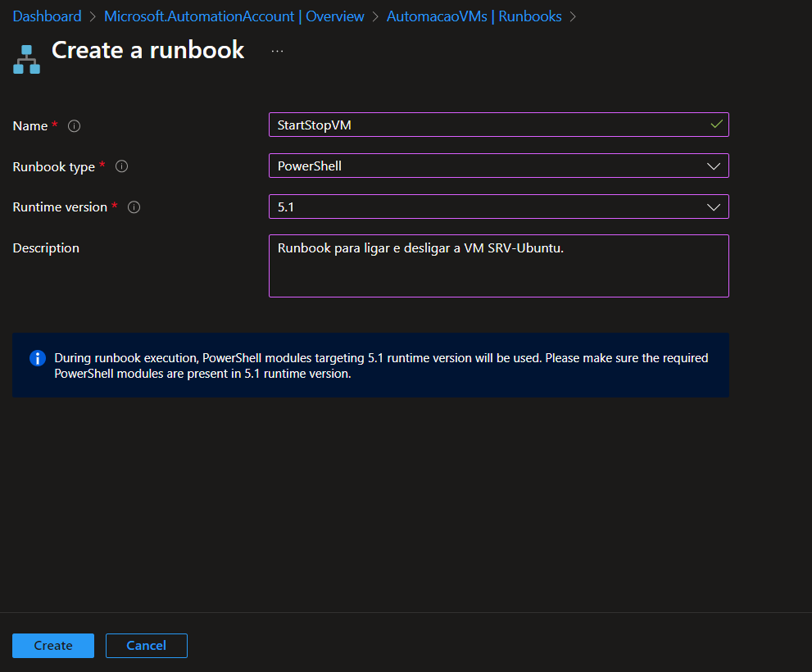Show info tooltip for Runbook type
This screenshot has height=672, width=812.
[x=121, y=166]
